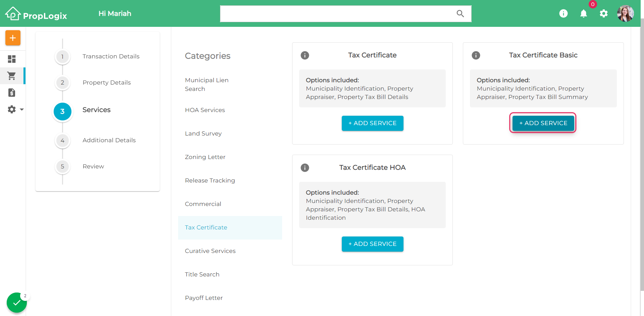Open the dashboard grid icon in sidebar
Screen dimensions: 644x316
12,59
